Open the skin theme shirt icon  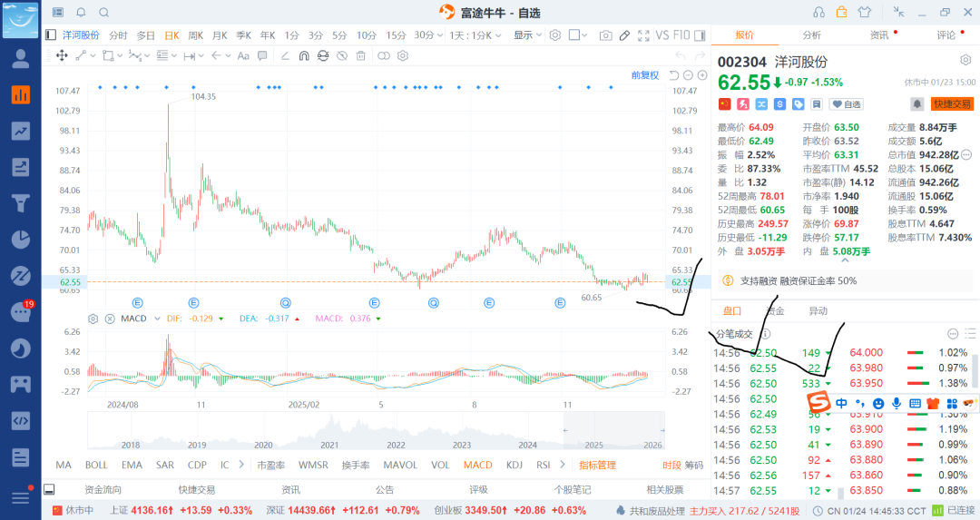[865, 12]
